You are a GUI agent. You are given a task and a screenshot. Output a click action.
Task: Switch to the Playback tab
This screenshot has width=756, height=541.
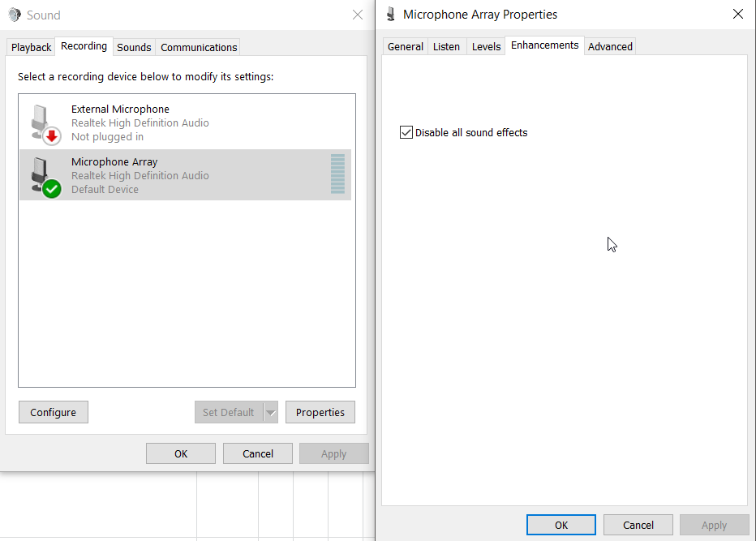point(31,47)
